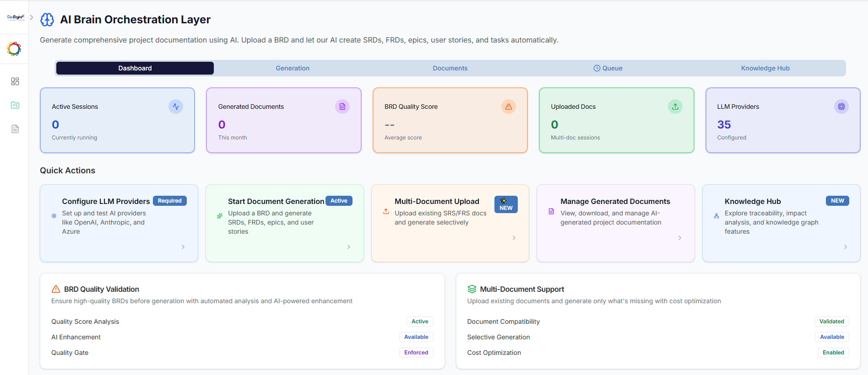Screen dimensions: 868x375
Task: Click the Quick Actions heading
Action: [x=68, y=171]
